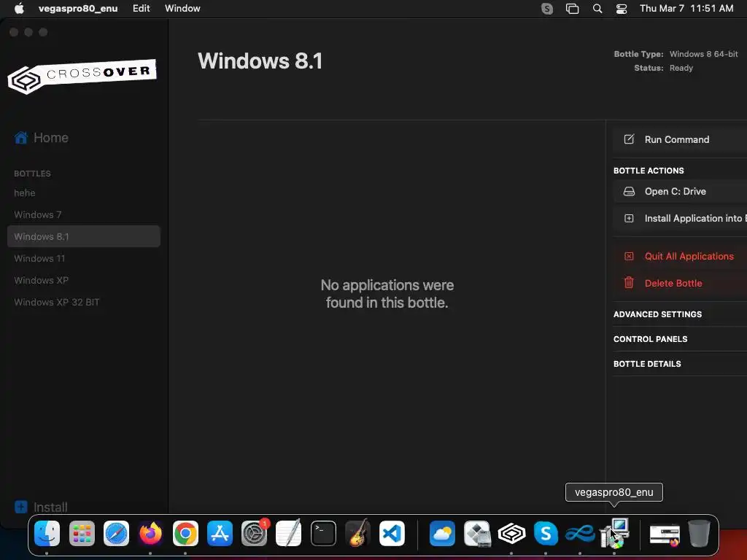The width and height of the screenshot is (747, 560).
Task: Click the blue infinity-loop app in the Dock
Action: tap(580, 533)
